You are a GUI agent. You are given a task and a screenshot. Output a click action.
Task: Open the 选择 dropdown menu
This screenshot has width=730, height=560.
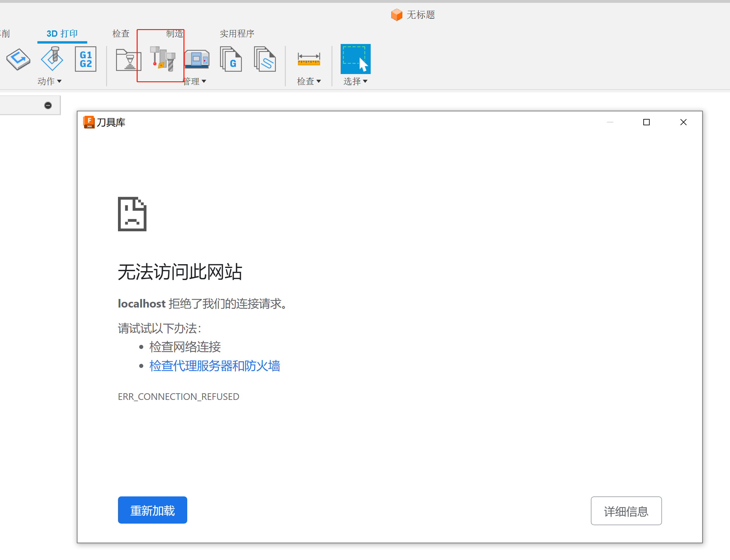355,81
